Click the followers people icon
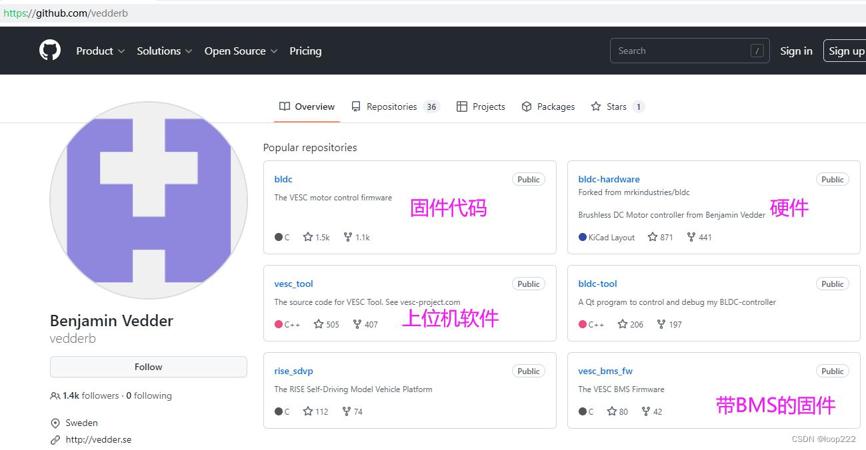 coord(55,396)
